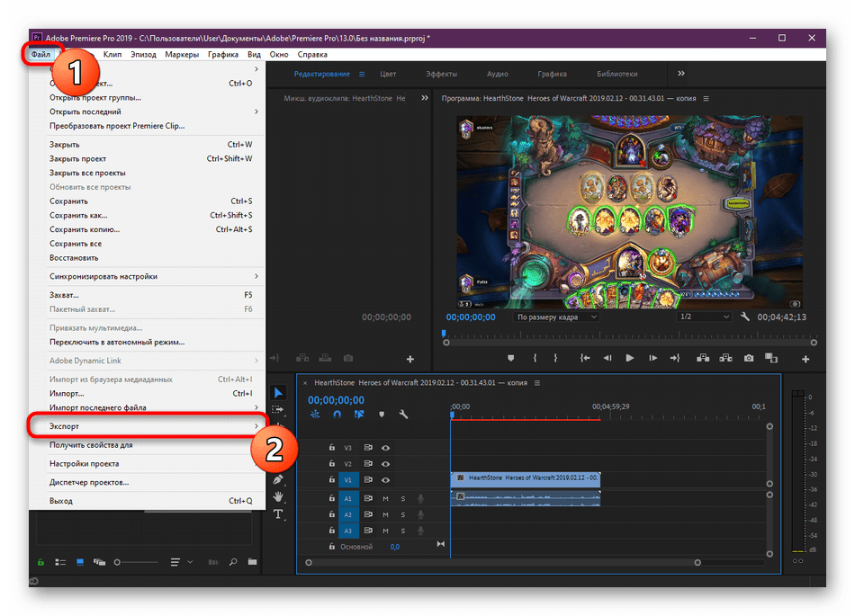855x616 pixels.
Task: Select the Hand tool
Action: click(279, 496)
